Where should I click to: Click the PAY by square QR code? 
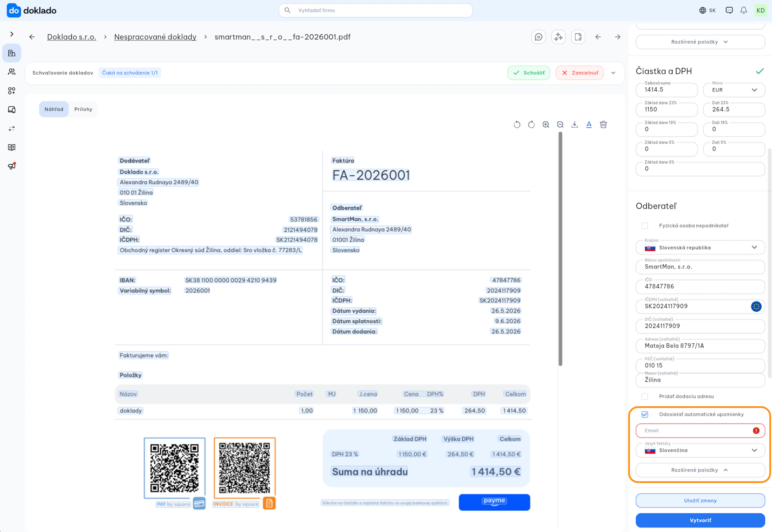pos(175,468)
